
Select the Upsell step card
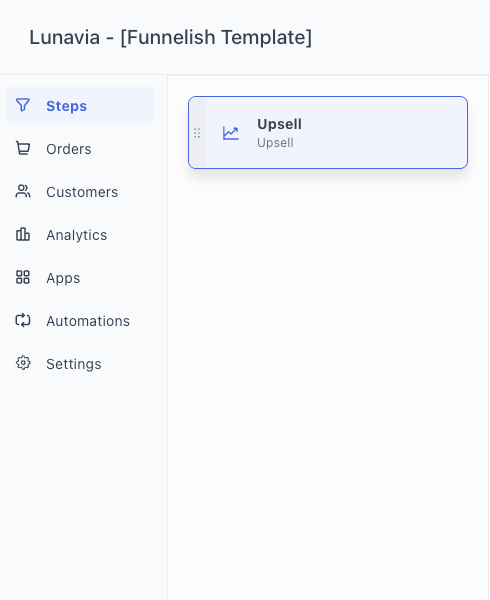pos(328,132)
